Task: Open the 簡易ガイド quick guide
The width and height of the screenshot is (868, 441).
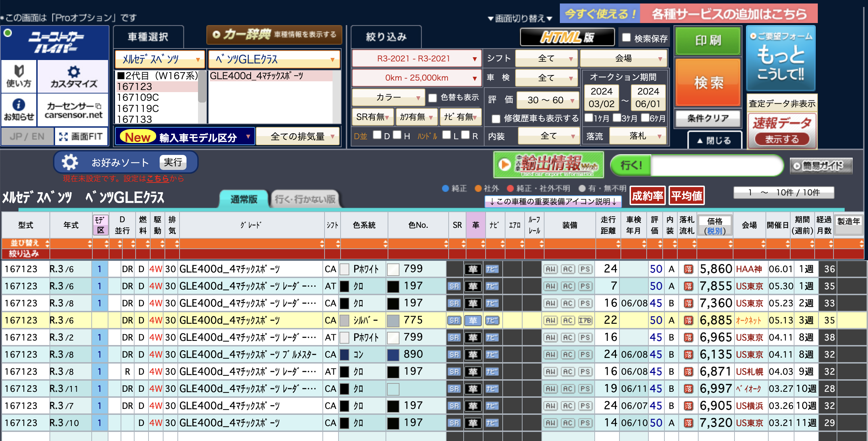Action: pyautogui.click(x=821, y=166)
